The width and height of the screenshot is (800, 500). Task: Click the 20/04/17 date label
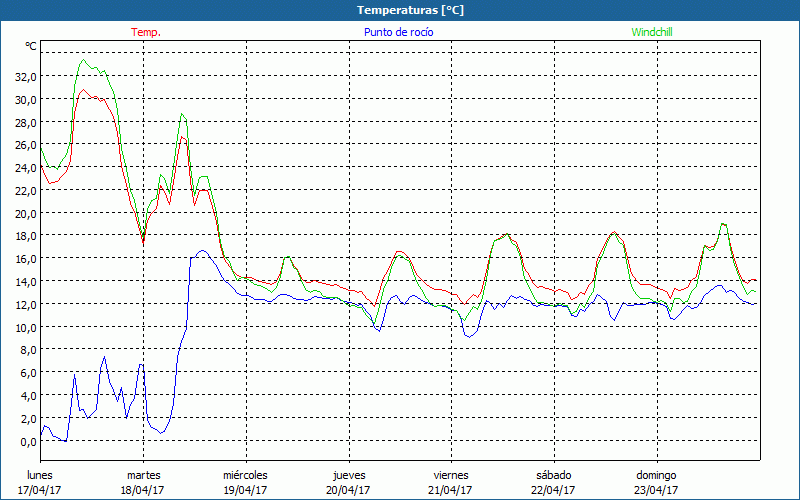[x=349, y=490]
